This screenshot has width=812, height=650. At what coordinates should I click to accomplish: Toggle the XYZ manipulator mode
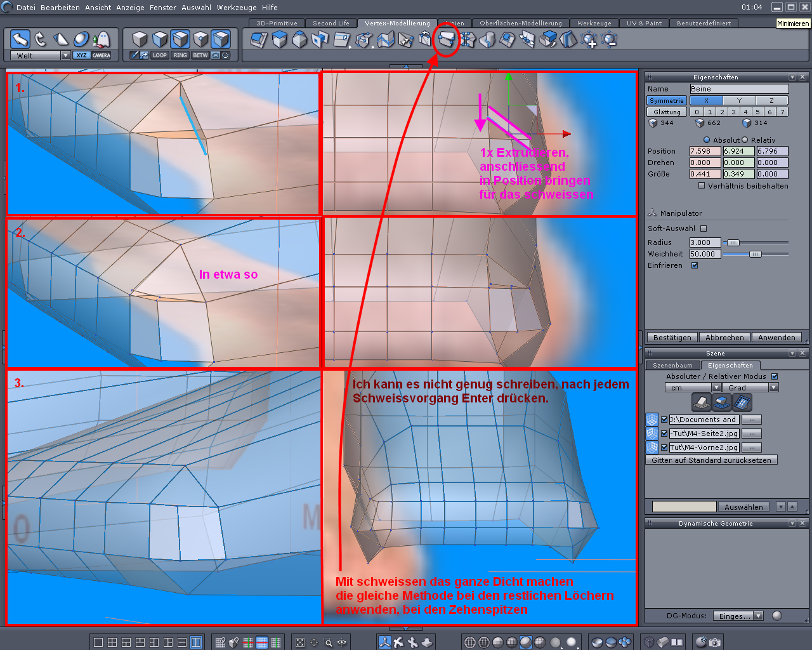pyautogui.click(x=81, y=55)
